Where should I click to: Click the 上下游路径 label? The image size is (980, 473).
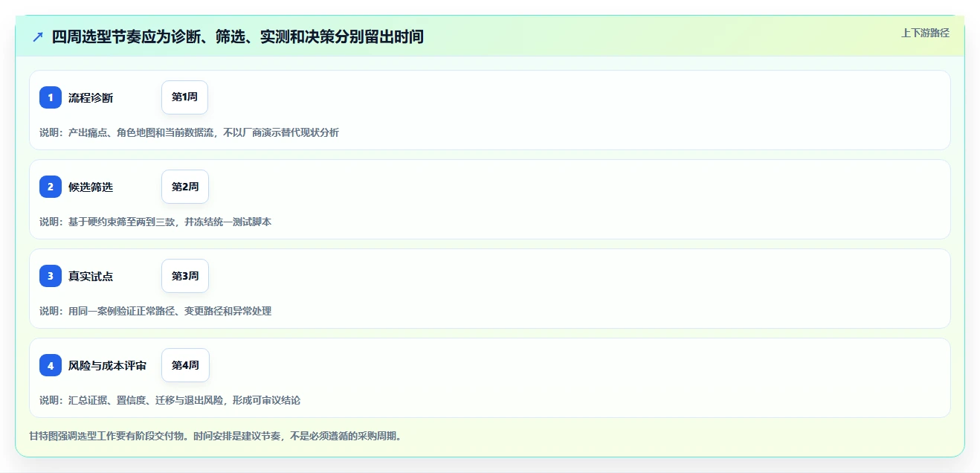point(925,33)
